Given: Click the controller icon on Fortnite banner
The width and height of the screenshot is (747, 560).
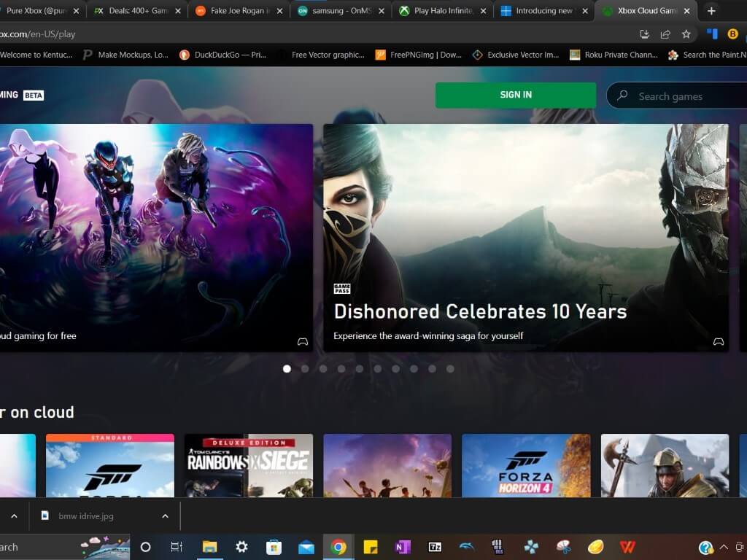Looking at the screenshot, I should coord(303,341).
